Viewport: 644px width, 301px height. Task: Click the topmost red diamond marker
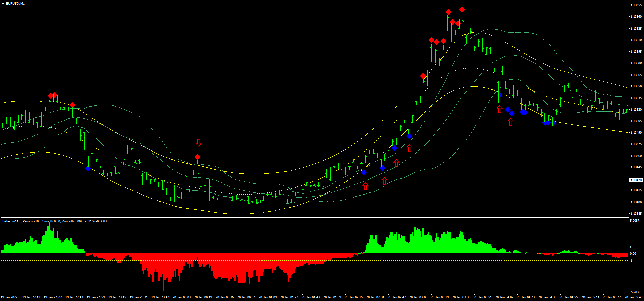(x=462, y=10)
